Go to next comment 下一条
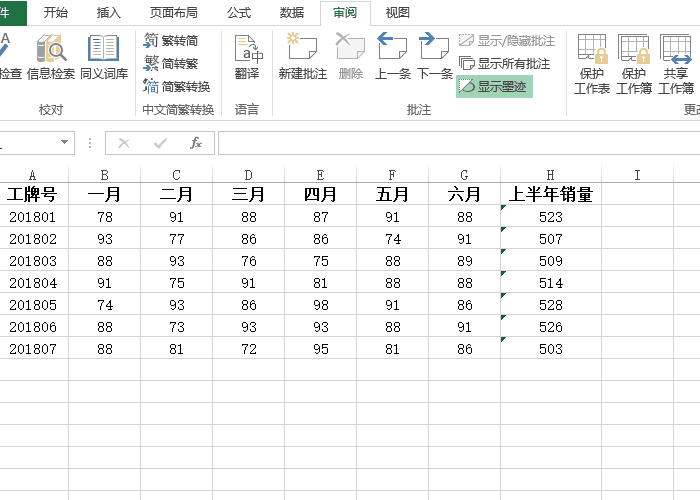 point(435,57)
